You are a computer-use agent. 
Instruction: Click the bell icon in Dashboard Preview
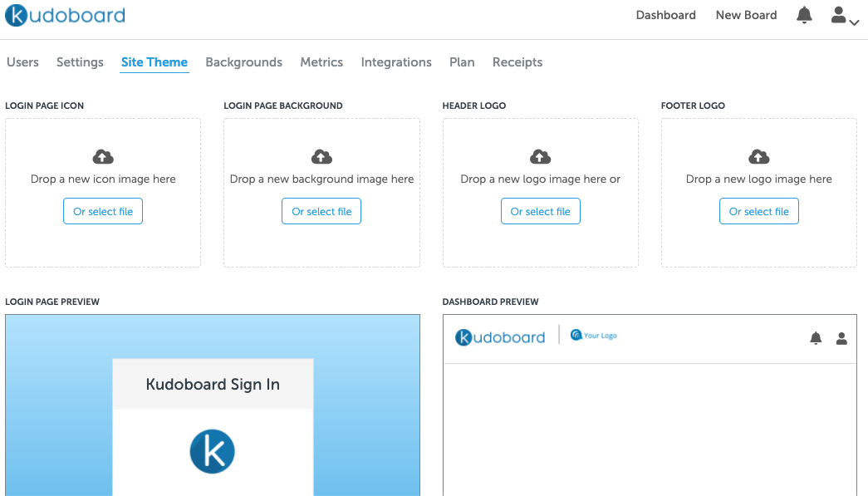(x=816, y=338)
